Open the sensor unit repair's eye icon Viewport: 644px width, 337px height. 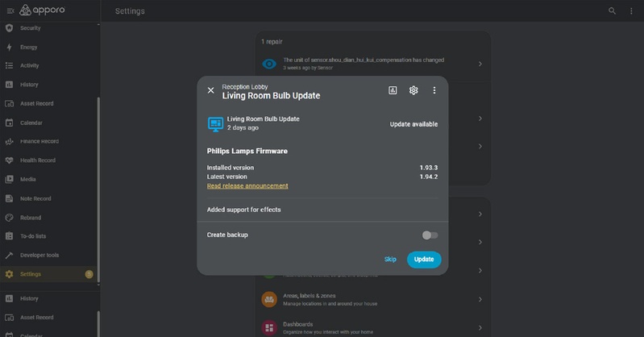coord(269,64)
